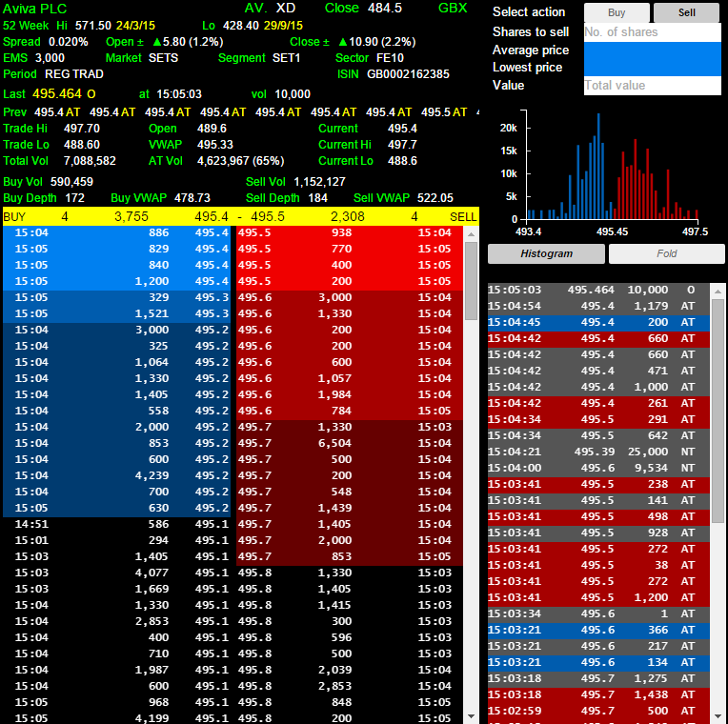Click the Trade Hi value 497.70
728x724 pixels.
tap(82, 129)
